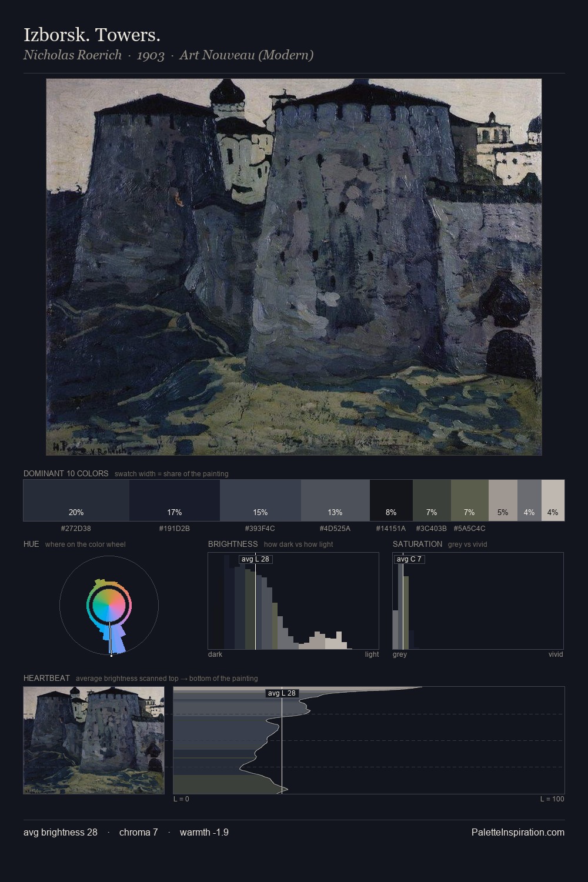The image size is (588, 882).
Task: Click the small painting thumbnail in Heartbeat
Action: tap(93, 740)
